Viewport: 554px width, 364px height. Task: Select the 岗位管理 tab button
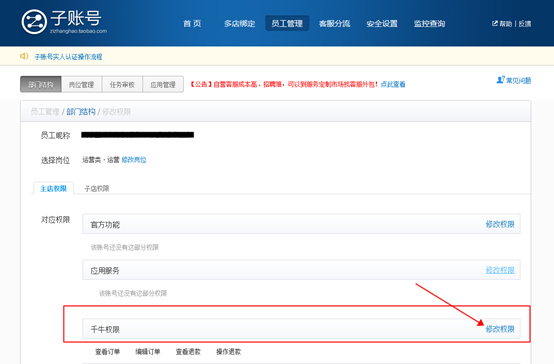(x=81, y=84)
